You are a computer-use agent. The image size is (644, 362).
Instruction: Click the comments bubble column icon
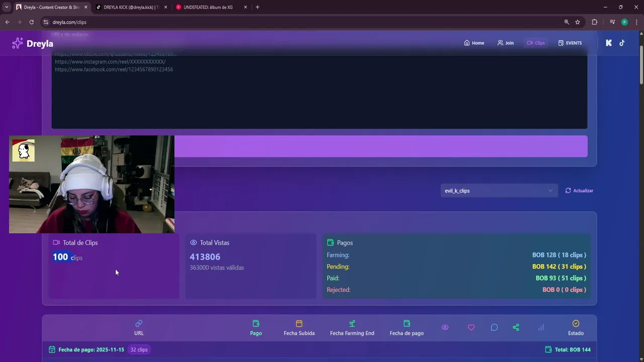[494, 327]
